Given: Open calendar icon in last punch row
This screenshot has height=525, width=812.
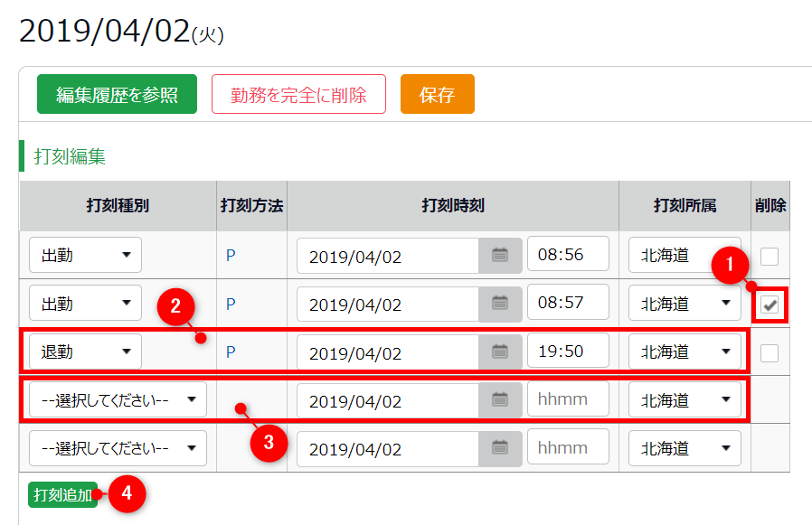Looking at the screenshot, I should click(500, 448).
